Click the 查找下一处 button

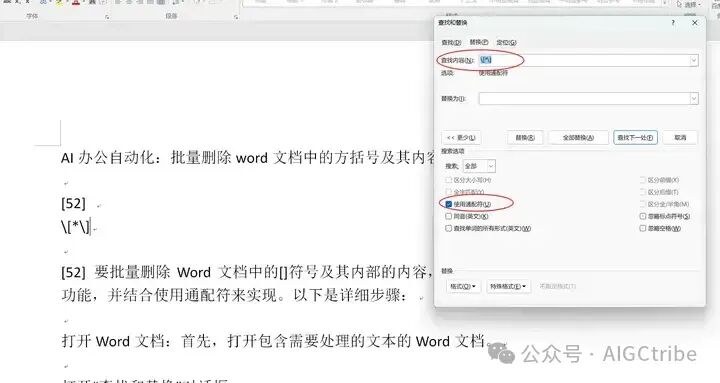click(x=635, y=137)
